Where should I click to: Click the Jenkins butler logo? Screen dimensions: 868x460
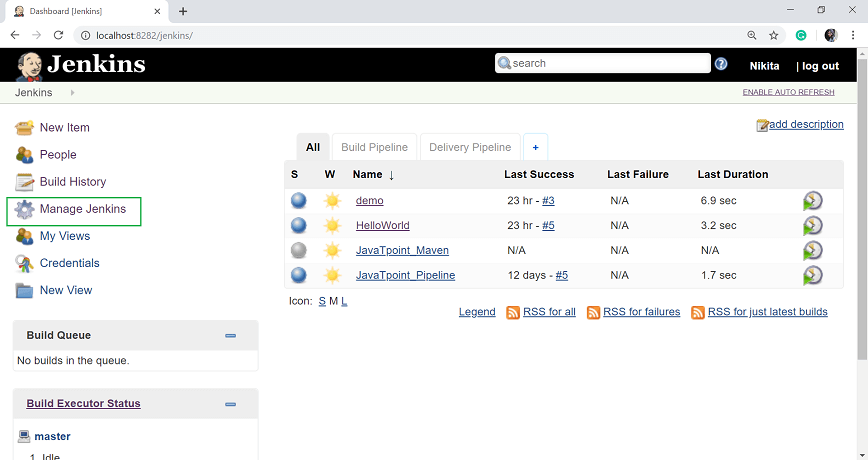coord(29,66)
